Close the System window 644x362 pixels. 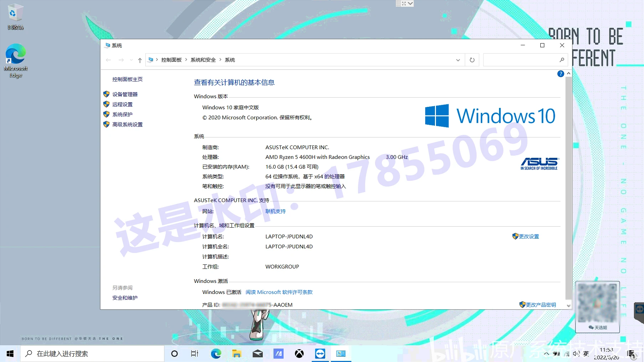[x=562, y=45]
